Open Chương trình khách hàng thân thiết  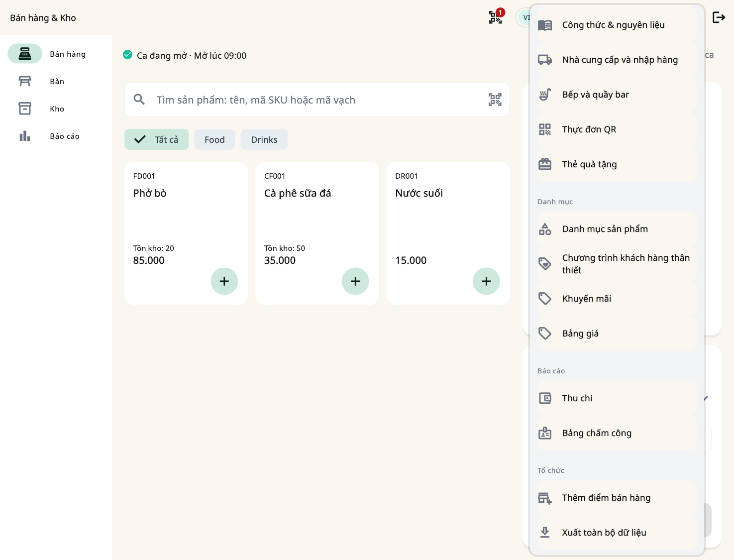(x=617, y=264)
